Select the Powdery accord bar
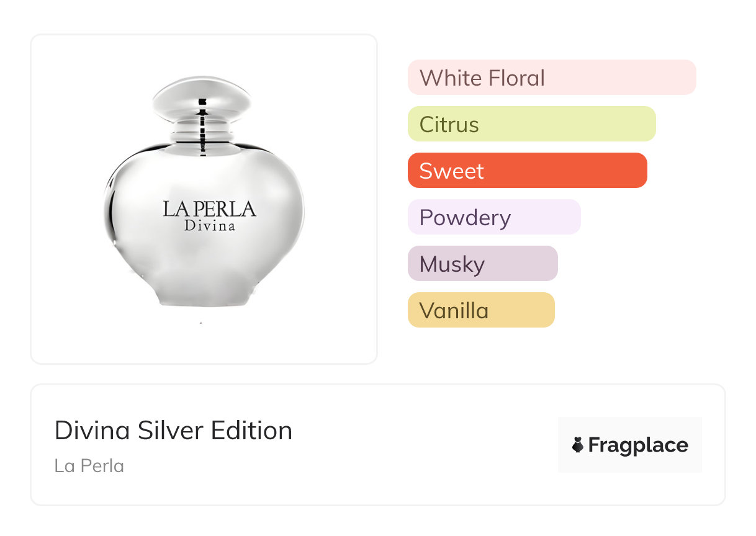Image resolution: width=756 pixels, height=536 pixels. coord(493,217)
